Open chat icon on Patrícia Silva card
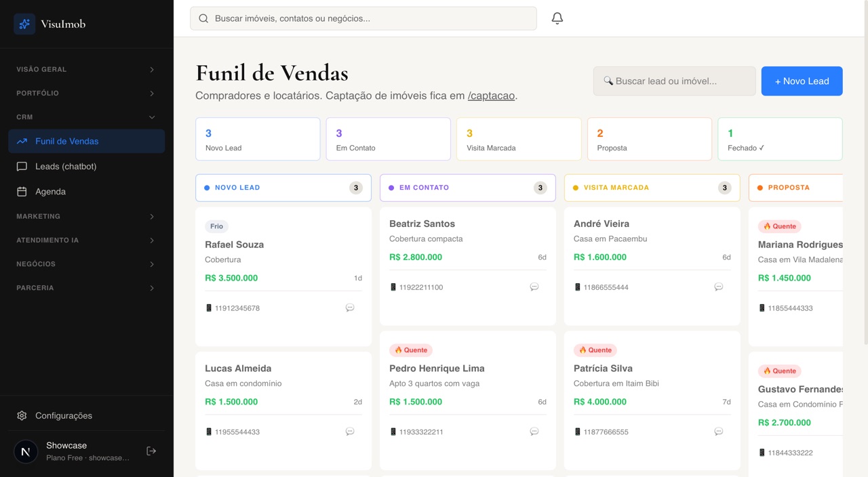This screenshot has width=868, height=477. point(719,432)
